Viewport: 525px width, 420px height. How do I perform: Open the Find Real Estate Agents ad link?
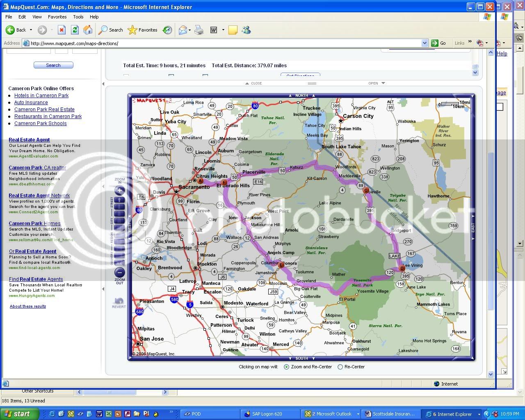36,279
